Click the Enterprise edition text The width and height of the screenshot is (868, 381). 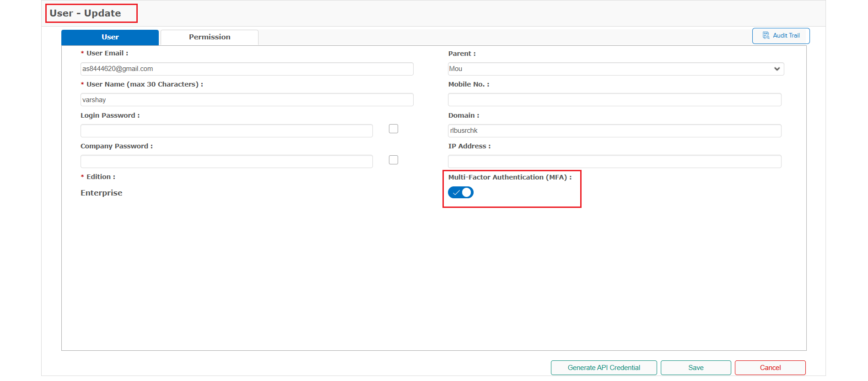tap(102, 193)
